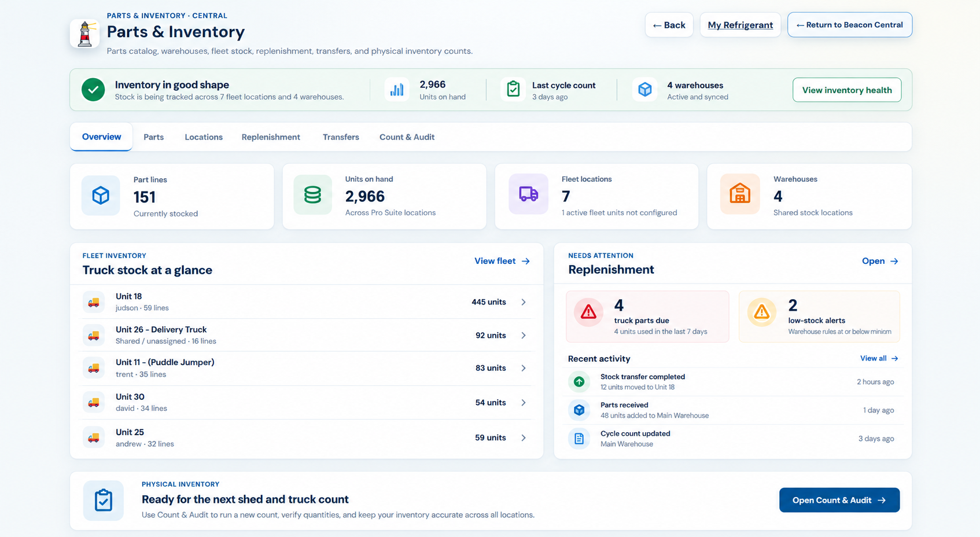This screenshot has height=537, width=980.
Task: Switch to the Parts tab
Action: pos(154,137)
